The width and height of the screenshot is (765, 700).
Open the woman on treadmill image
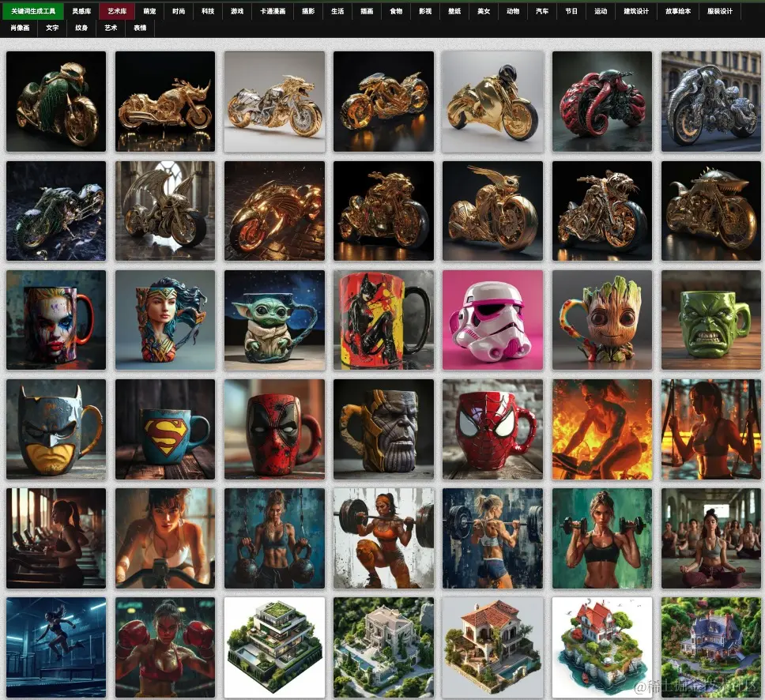pos(56,539)
